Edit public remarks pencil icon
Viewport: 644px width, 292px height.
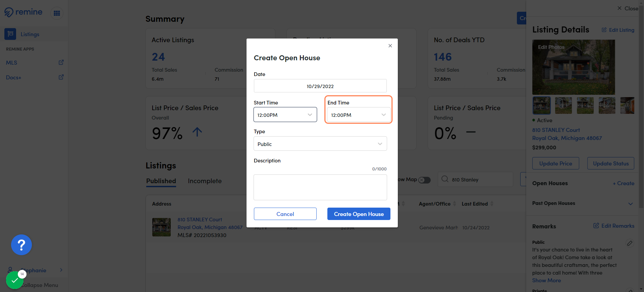630,243
